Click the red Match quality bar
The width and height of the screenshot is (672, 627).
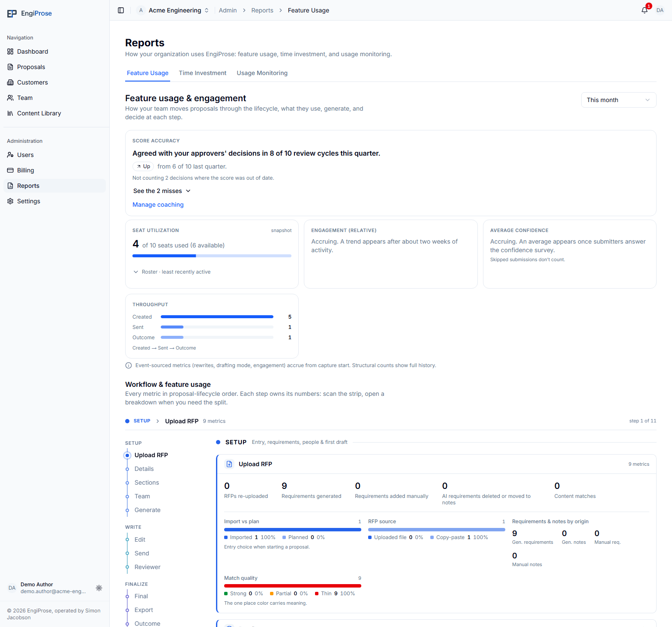293,586
